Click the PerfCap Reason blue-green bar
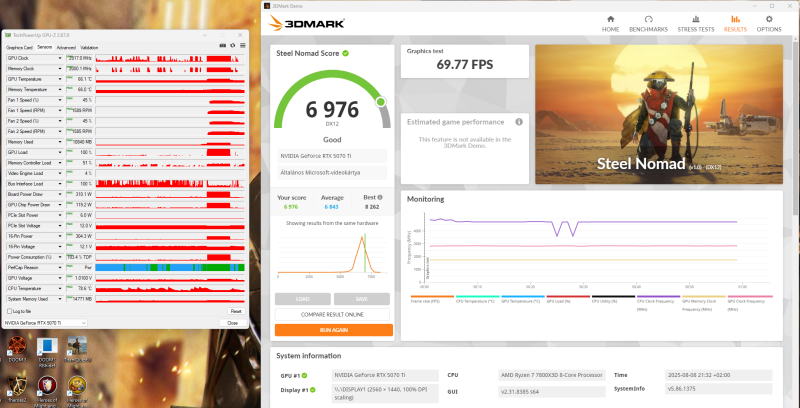The width and height of the screenshot is (800, 408). pyautogui.click(x=170, y=267)
